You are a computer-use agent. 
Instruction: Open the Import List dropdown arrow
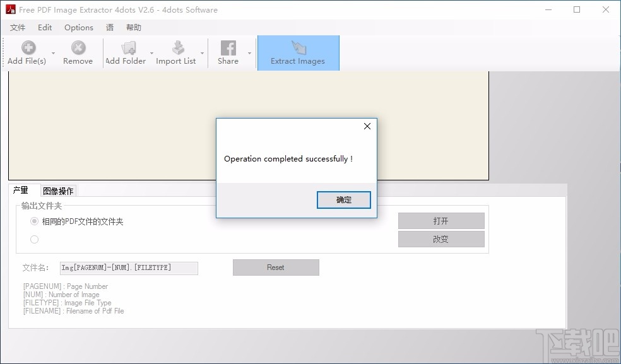tap(203, 54)
